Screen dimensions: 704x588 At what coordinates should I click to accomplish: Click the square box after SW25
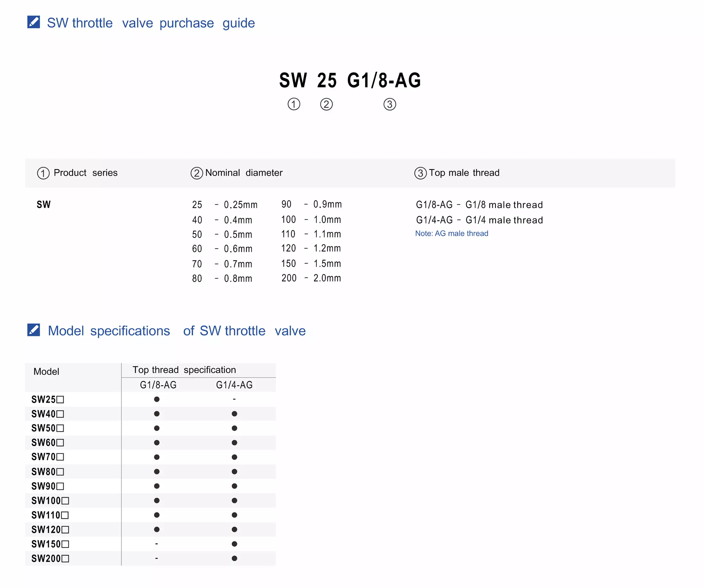[x=60, y=399]
